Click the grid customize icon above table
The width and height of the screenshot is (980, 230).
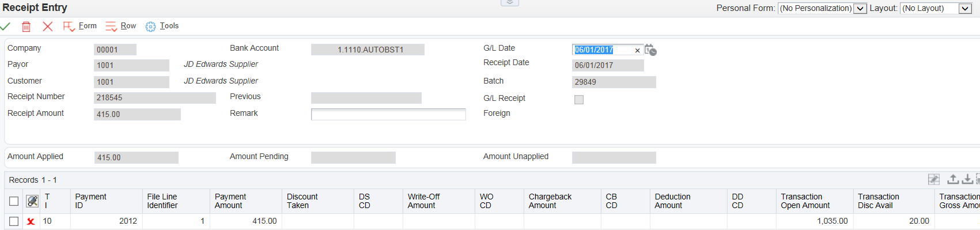(x=934, y=180)
